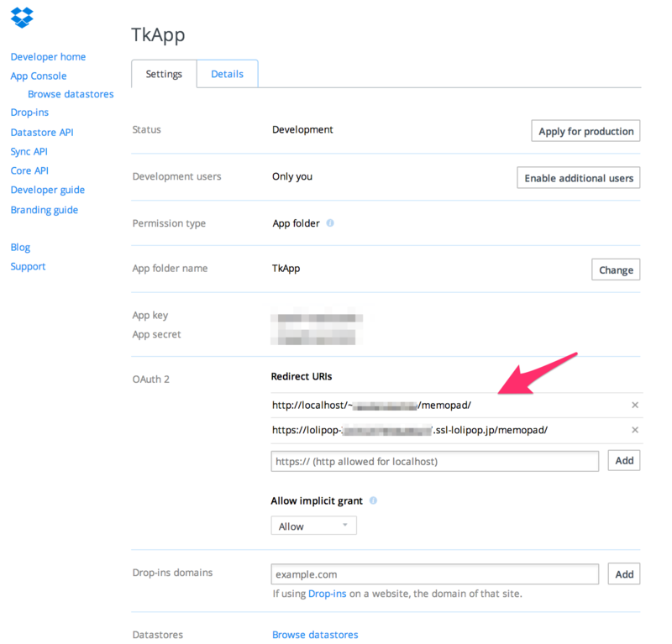
Task: Open Developer home in sidebar
Action: click(48, 57)
